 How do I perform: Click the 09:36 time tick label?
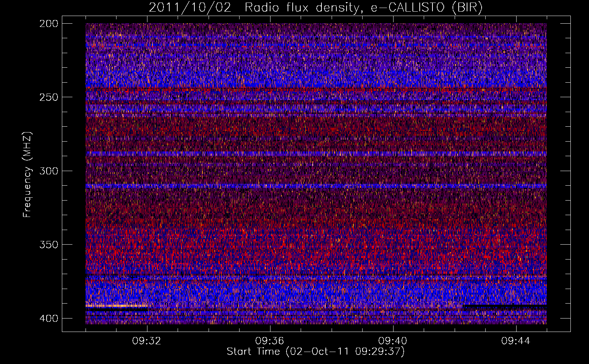click(x=270, y=341)
